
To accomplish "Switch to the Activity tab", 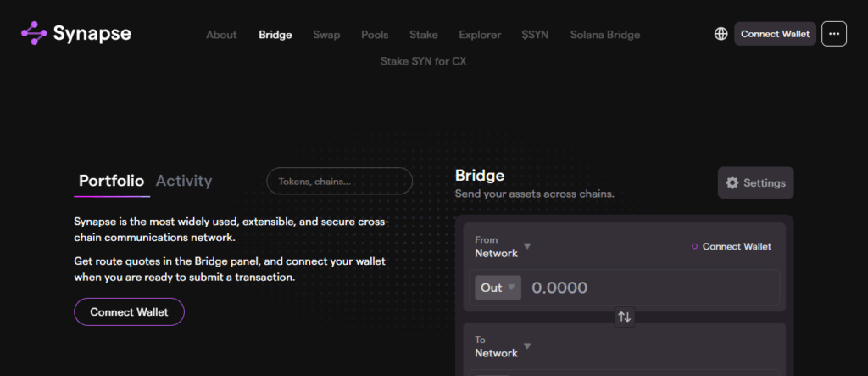I will 184,181.
